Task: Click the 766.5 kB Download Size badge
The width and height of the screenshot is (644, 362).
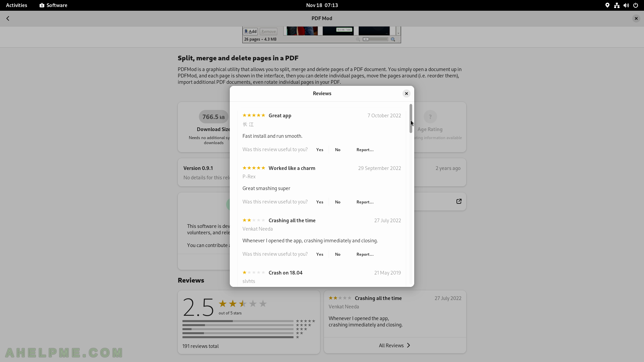Action: [x=214, y=117]
